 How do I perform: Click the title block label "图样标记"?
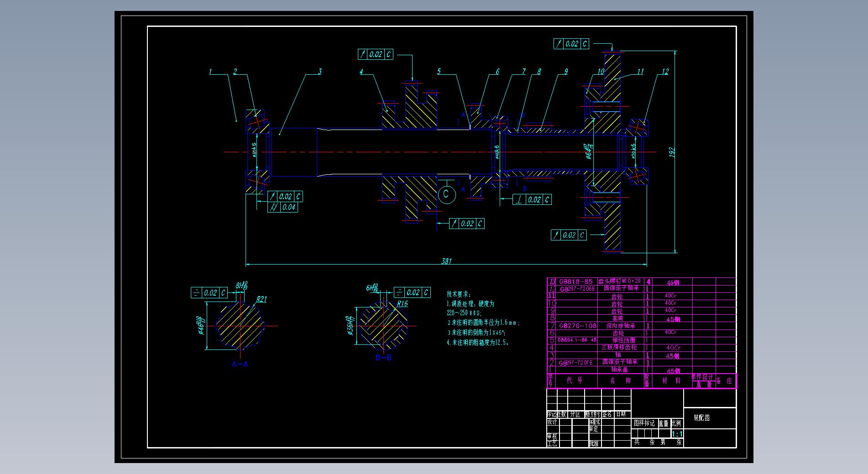(x=644, y=423)
